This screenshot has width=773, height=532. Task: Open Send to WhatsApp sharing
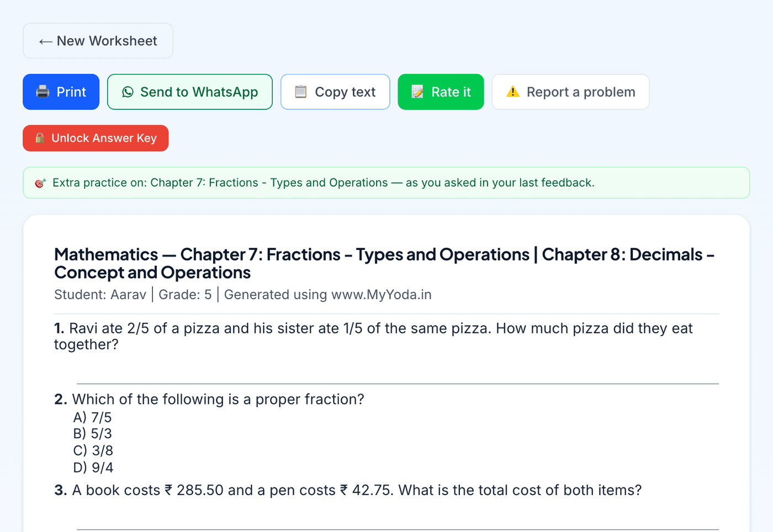tap(190, 92)
